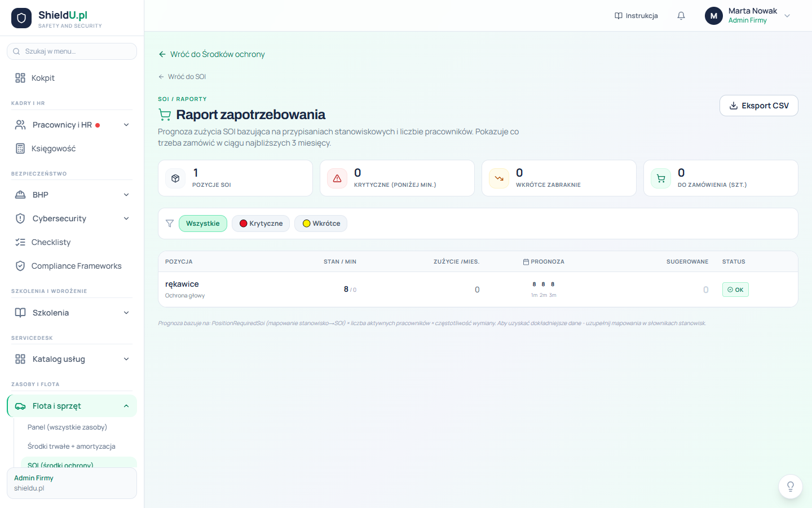Viewport: 812px width, 508px height.
Task: Open Compliance Frameworks in the sidebar
Action: point(72,266)
